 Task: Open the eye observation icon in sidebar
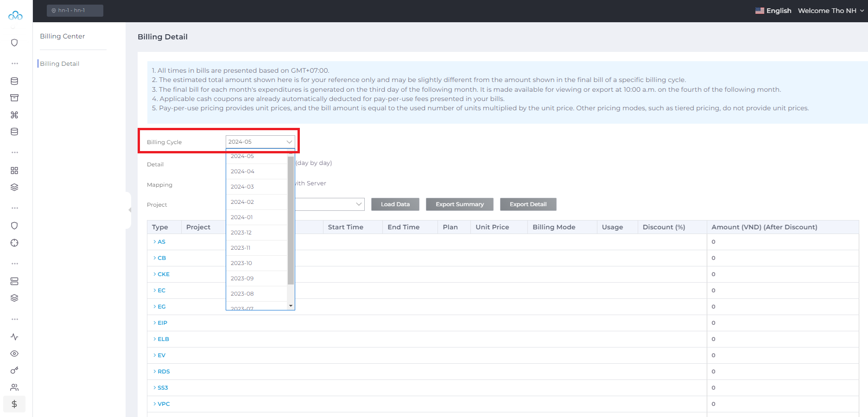(x=14, y=354)
